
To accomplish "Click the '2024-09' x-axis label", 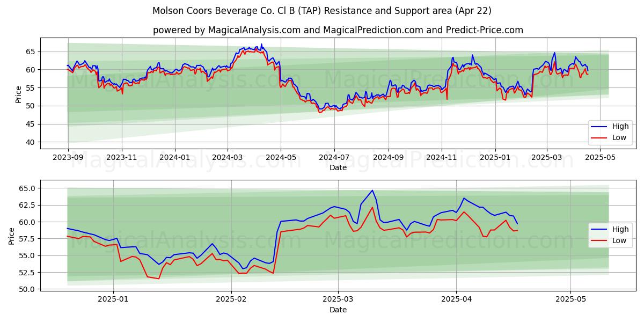I will (389, 157).
